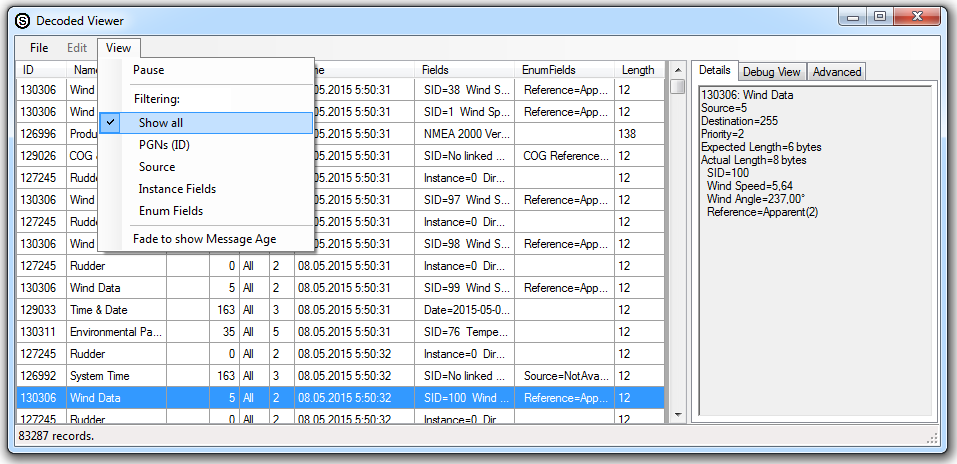Viewport: 957px width, 464px height.
Task: Click scroll down arrow of records list
Action: click(677, 414)
